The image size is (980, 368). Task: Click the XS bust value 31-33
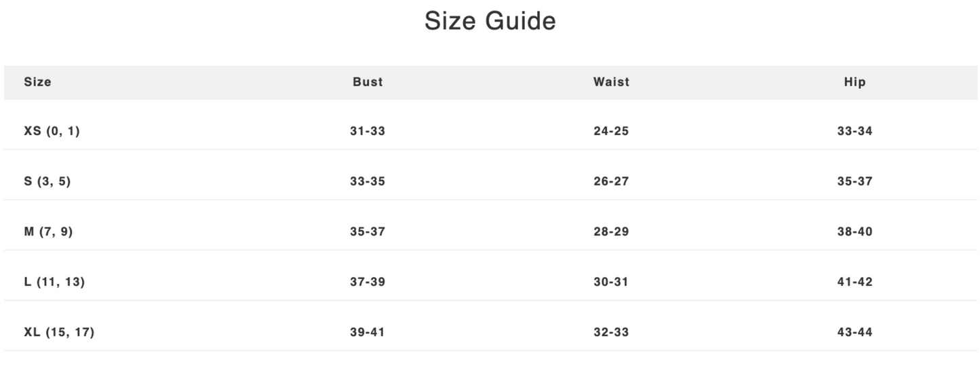tap(368, 131)
